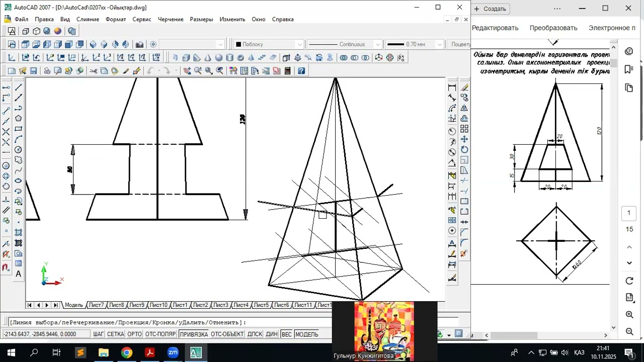Toggle ВЕС lineweight display

pyautogui.click(x=286, y=334)
